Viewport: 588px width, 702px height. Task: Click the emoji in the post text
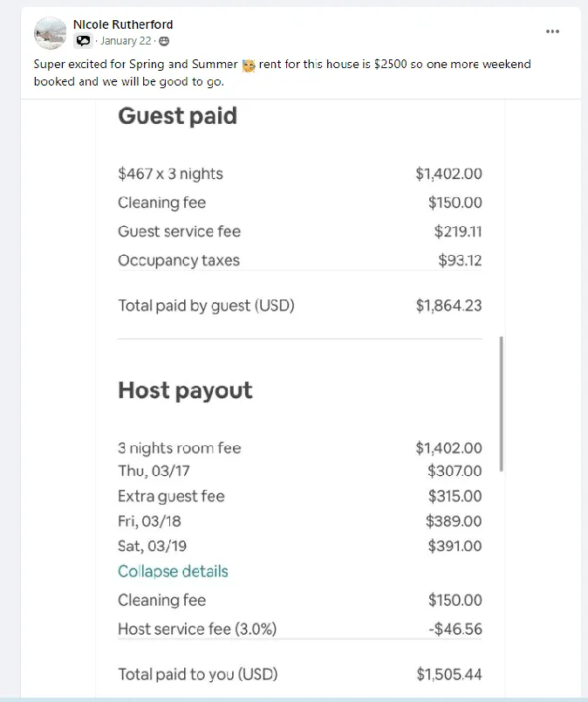coord(248,65)
